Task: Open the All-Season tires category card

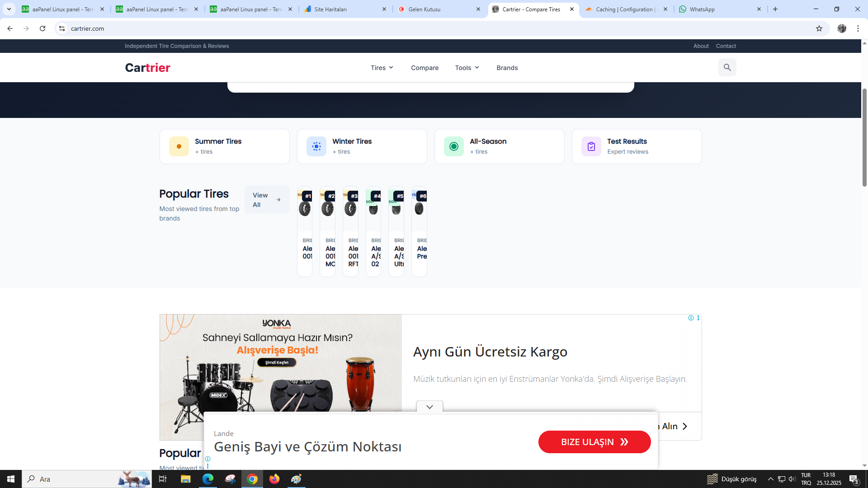Action: pos(499,146)
